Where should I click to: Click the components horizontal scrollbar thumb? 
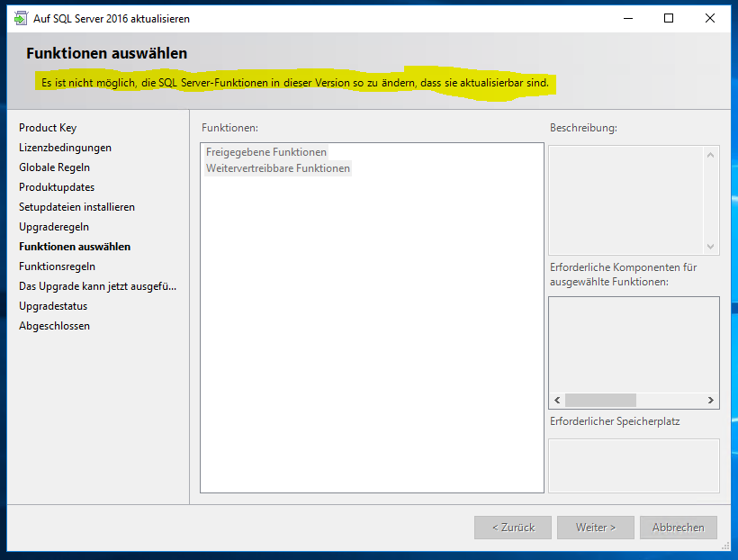pyautogui.click(x=600, y=401)
